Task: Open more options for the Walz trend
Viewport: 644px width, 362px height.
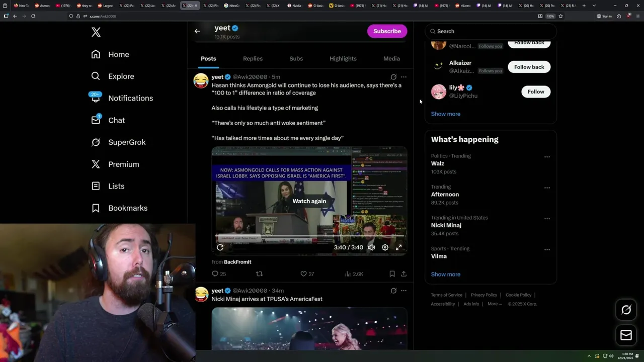Action: click(547, 157)
